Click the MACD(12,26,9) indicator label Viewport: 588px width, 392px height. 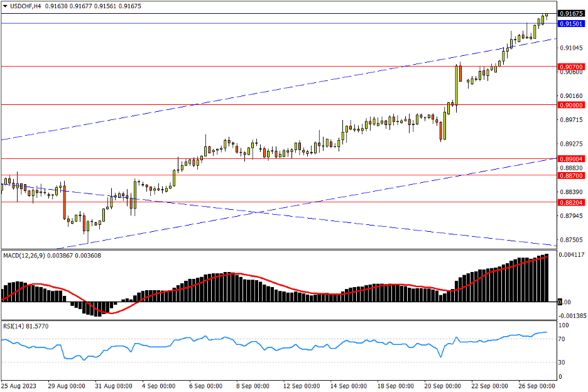[25, 256]
